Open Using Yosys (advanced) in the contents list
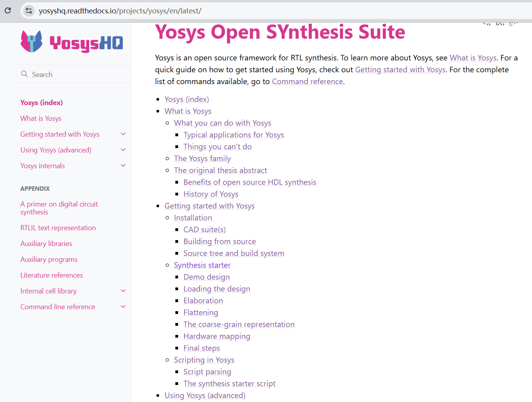The image size is (532, 402). pyautogui.click(x=205, y=395)
